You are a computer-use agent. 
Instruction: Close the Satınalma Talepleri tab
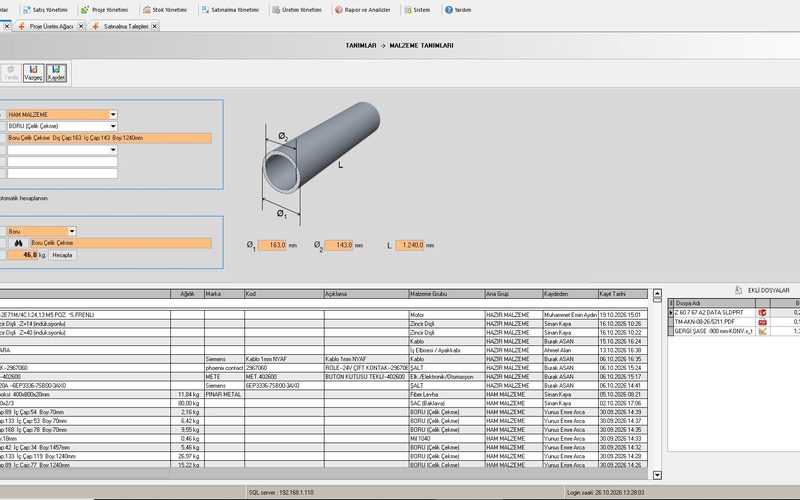(x=155, y=26)
